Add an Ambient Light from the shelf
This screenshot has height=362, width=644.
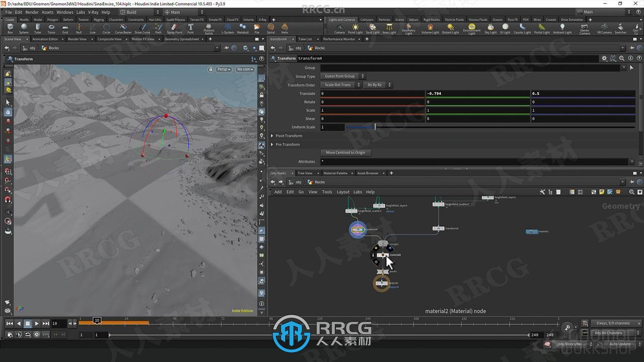pos(562,29)
